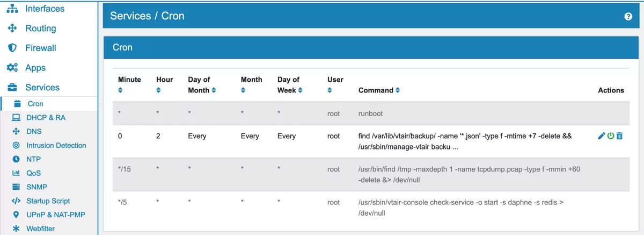Click the Startup Script code icon
Viewport: 644px width, 235px height.
point(16,201)
